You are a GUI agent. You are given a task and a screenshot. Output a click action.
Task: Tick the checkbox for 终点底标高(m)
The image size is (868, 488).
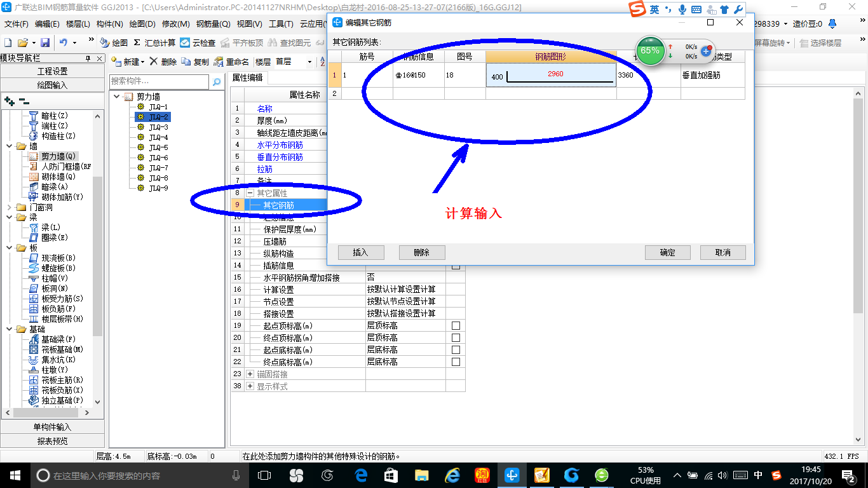[x=456, y=362]
